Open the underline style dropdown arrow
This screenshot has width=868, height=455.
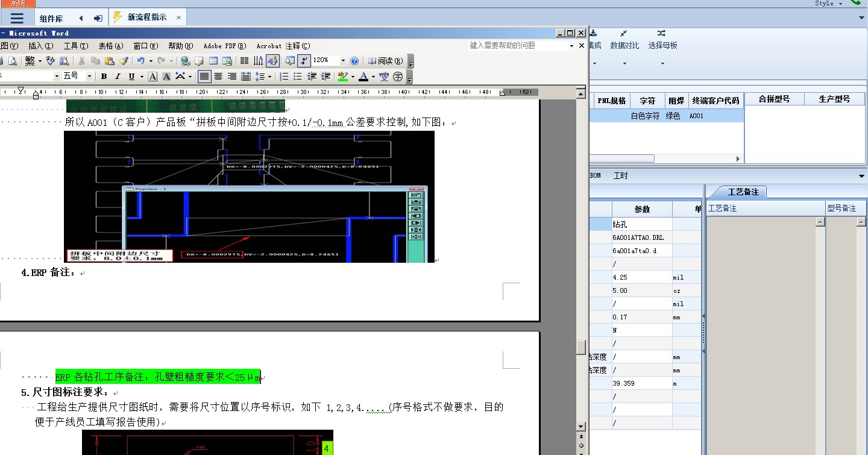coord(142,77)
